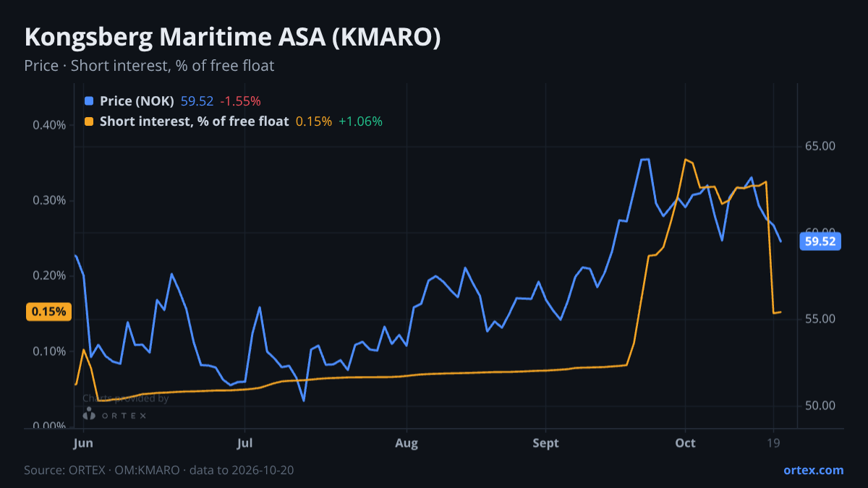
Task: Click the orange 0.15% axis tag
Action: [49, 312]
